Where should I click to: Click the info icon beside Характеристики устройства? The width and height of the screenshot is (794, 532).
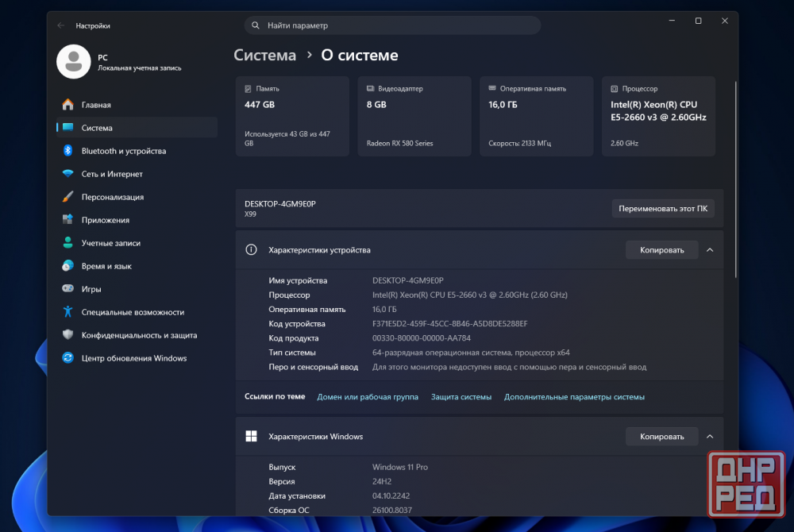coord(251,249)
